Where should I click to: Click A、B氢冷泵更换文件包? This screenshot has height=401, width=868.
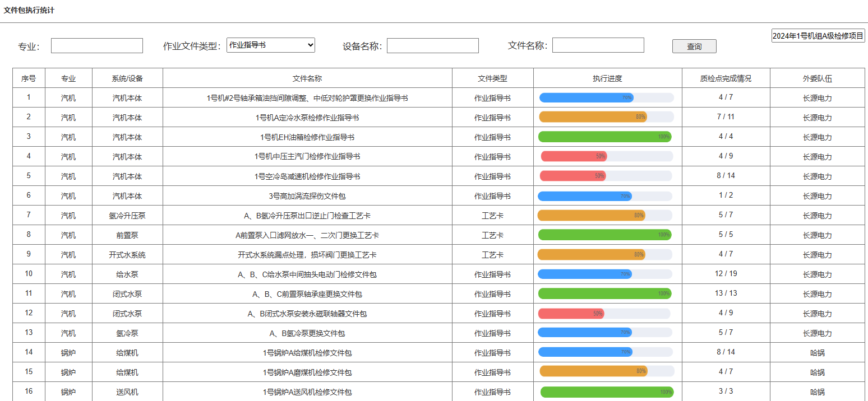pyautogui.click(x=307, y=333)
